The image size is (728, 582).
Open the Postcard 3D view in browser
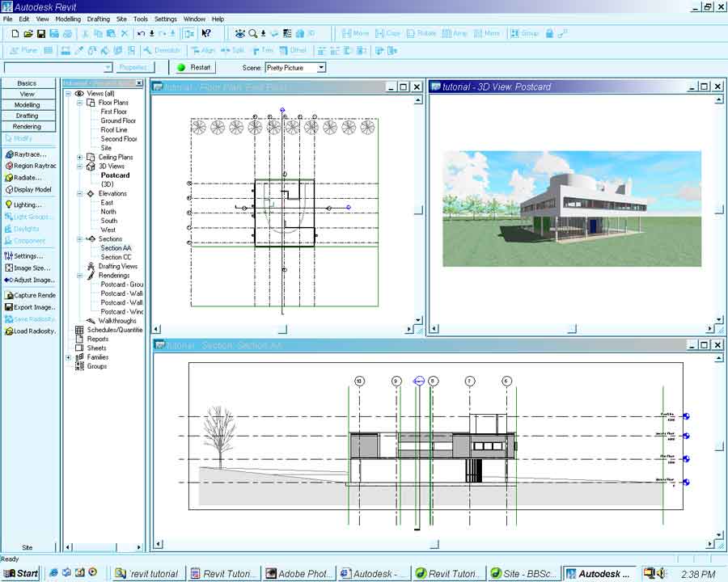(x=115, y=175)
